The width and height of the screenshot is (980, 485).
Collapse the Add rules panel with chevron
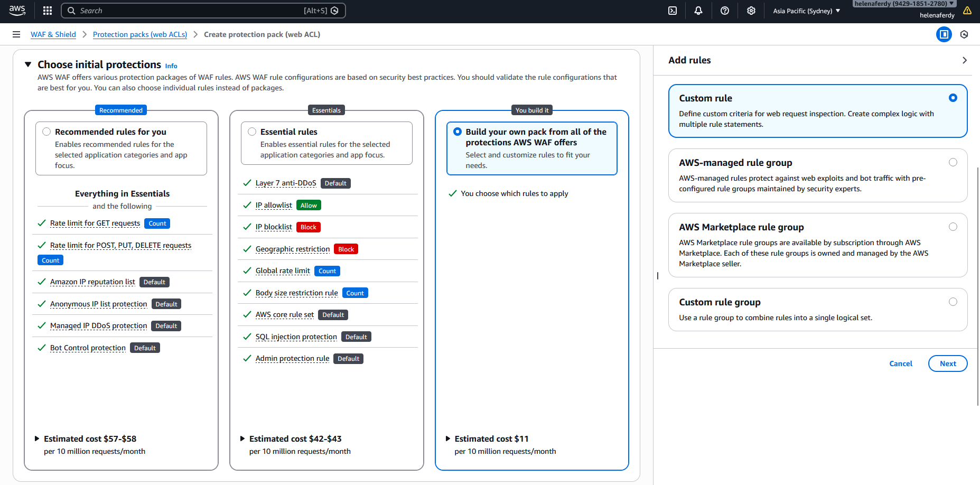click(x=964, y=60)
